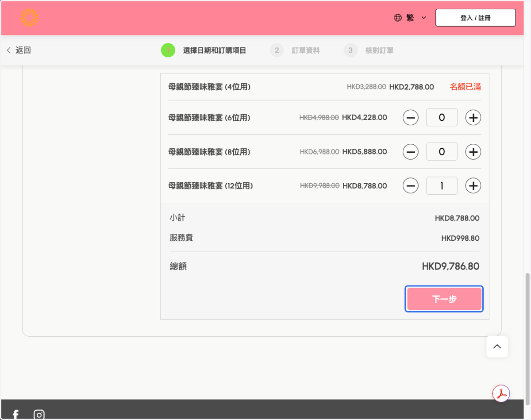Select step 3 核對訂單
Screen dimensions: 531x420
click(x=369, y=50)
